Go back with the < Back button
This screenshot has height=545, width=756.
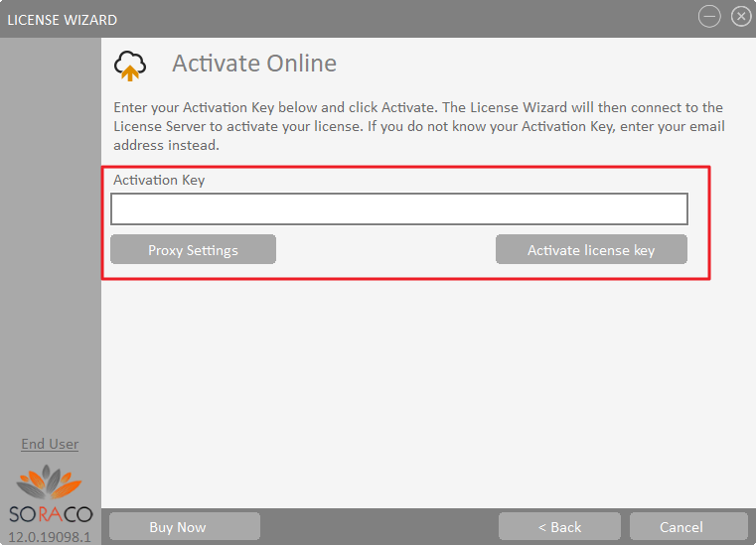(x=559, y=526)
